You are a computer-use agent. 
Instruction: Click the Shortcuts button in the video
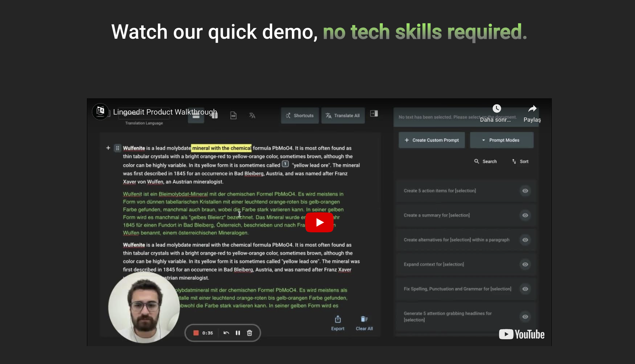click(300, 116)
